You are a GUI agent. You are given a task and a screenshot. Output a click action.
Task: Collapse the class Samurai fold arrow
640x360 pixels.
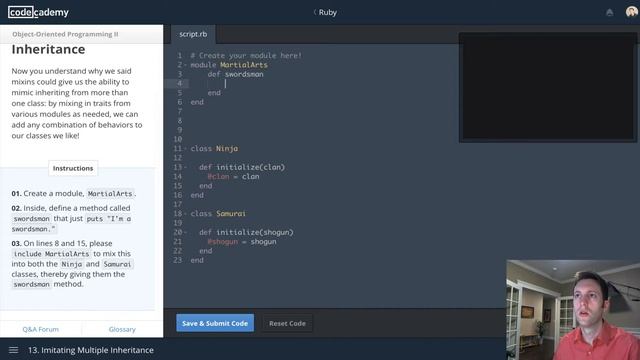[185, 213]
